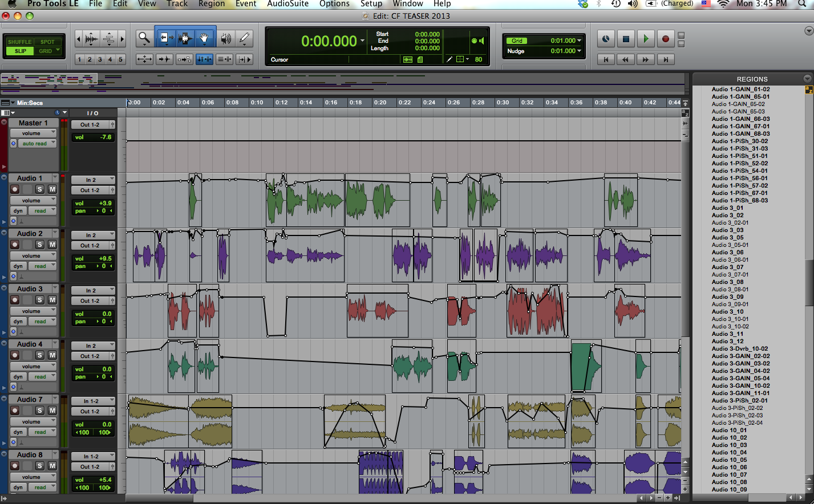Mute the Audio 7 track
814x504 pixels.
[x=52, y=410]
